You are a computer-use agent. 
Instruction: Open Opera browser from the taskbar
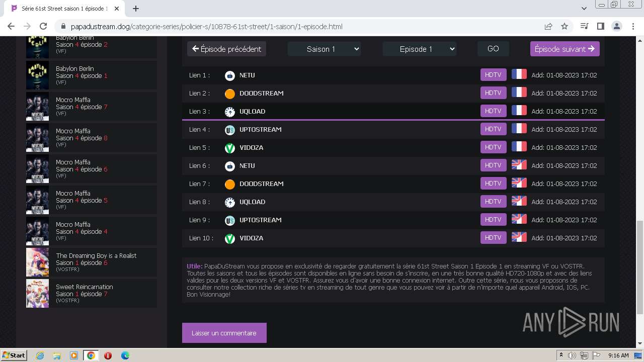[108, 355]
